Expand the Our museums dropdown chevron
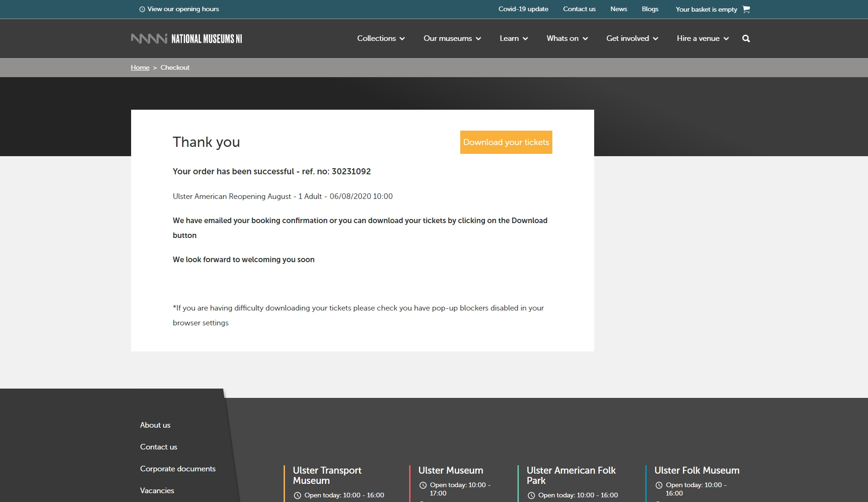Viewport: 868px width, 502px height. coord(478,39)
